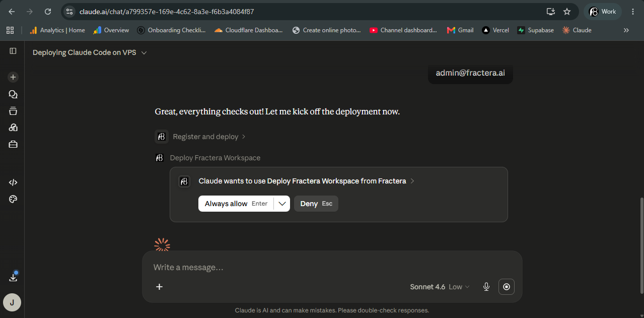Open site information icon in address bar
This screenshot has height=318, width=644.
[69, 12]
